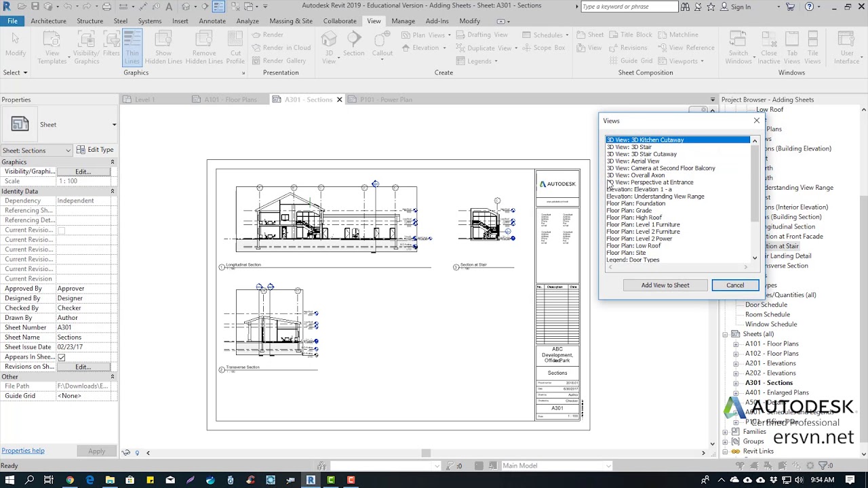Toggle the Appears In Sheet List checkbox
This screenshot has width=868, height=488.
pos(62,357)
